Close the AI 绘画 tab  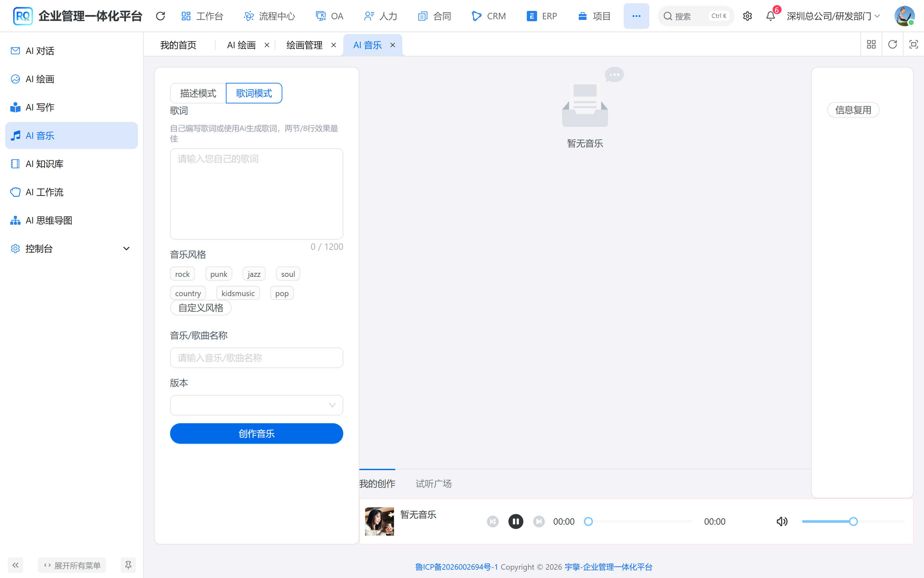pos(267,45)
